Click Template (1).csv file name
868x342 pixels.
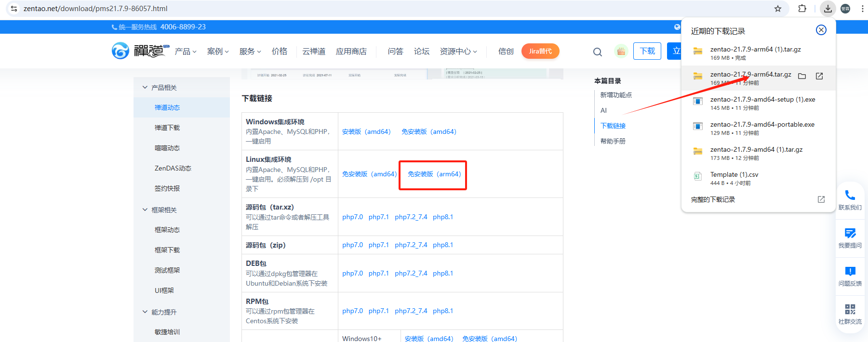pyautogui.click(x=734, y=174)
